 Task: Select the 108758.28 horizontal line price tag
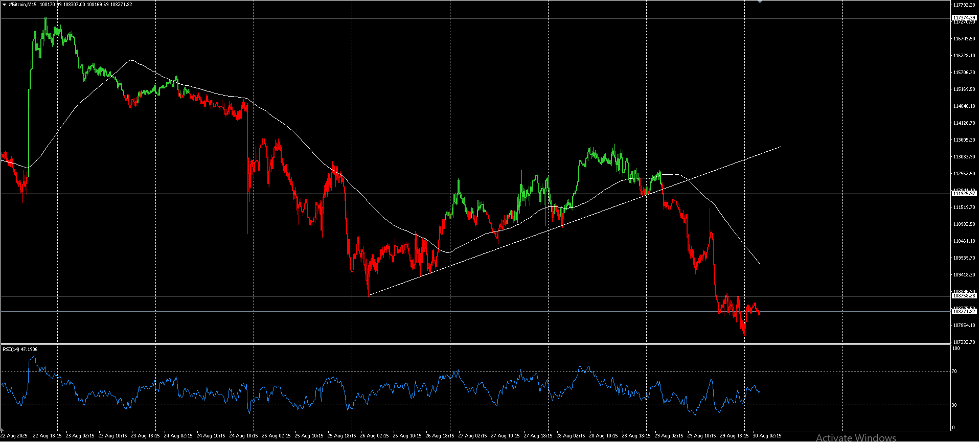click(x=964, y=296)
